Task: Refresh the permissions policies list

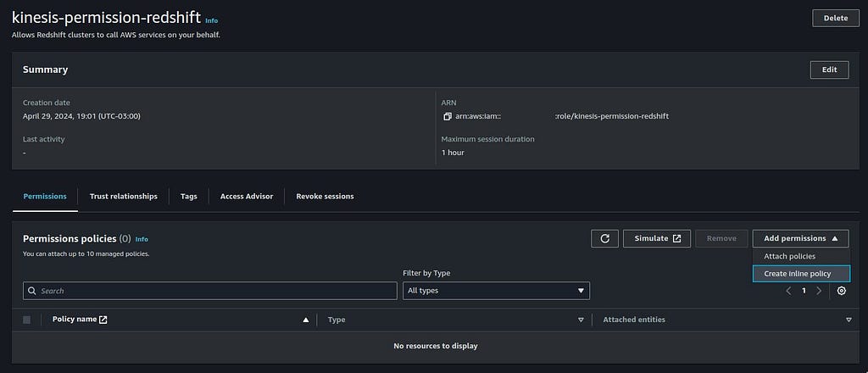Action: 604,238
